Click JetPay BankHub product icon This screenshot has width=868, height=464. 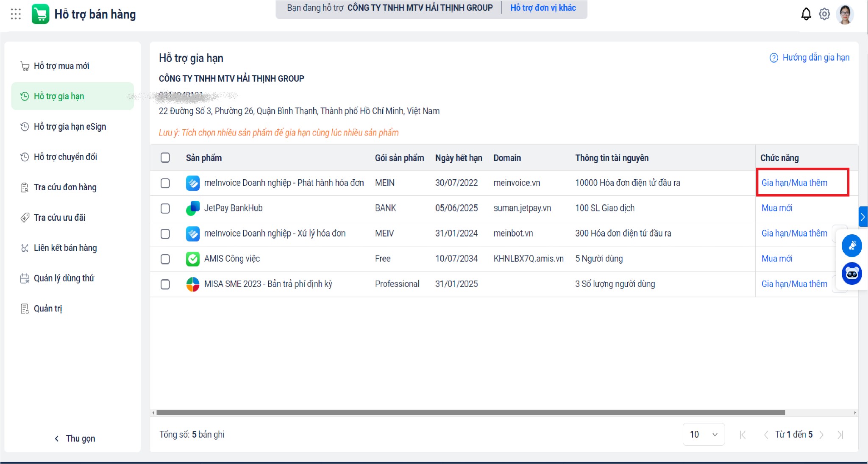(193, 208)
